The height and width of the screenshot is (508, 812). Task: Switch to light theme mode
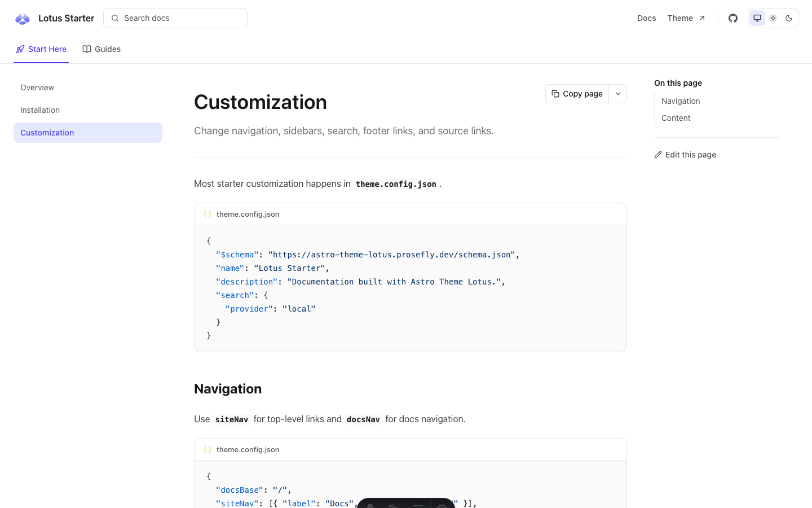tap(773, 18)
